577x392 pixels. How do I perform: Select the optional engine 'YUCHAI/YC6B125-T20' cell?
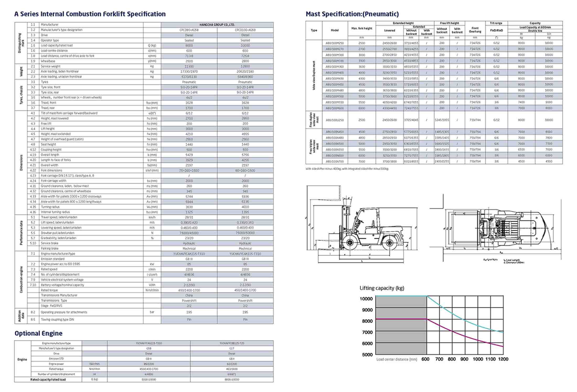coord(232,343)
